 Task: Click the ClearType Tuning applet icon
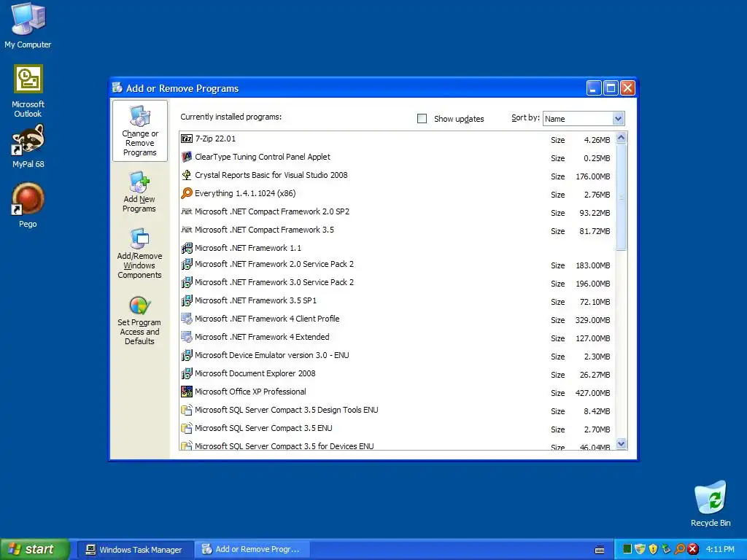187,157
